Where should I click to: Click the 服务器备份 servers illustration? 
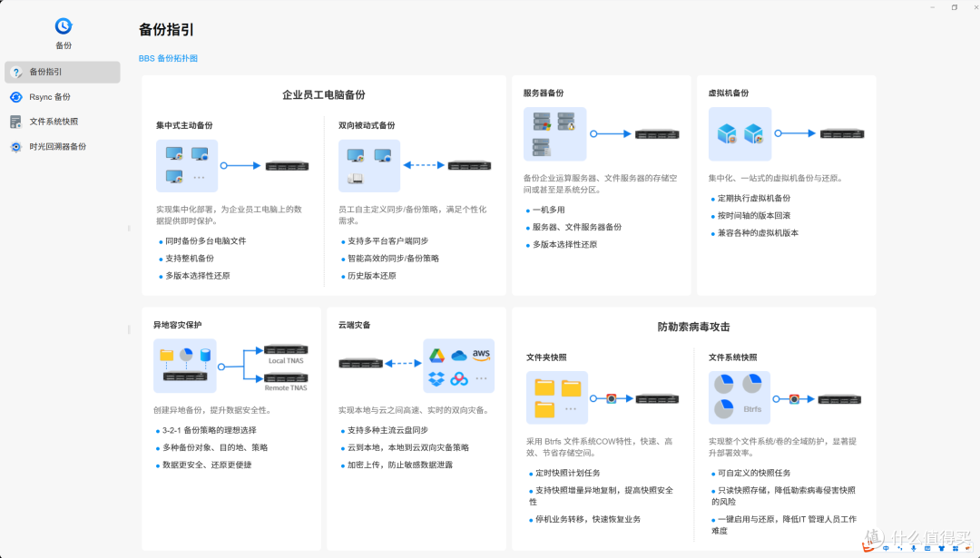[x=555, y=133]
